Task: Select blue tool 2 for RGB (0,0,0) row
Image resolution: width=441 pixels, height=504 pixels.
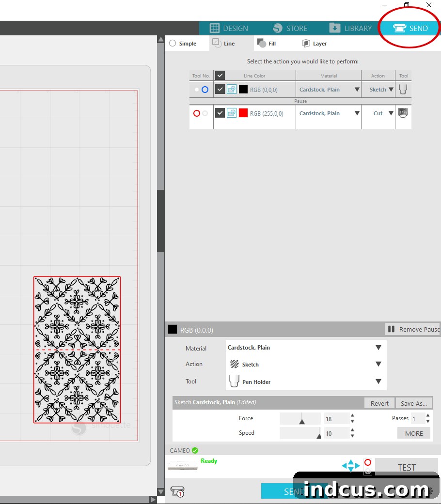Action: [x=205, y=90]
